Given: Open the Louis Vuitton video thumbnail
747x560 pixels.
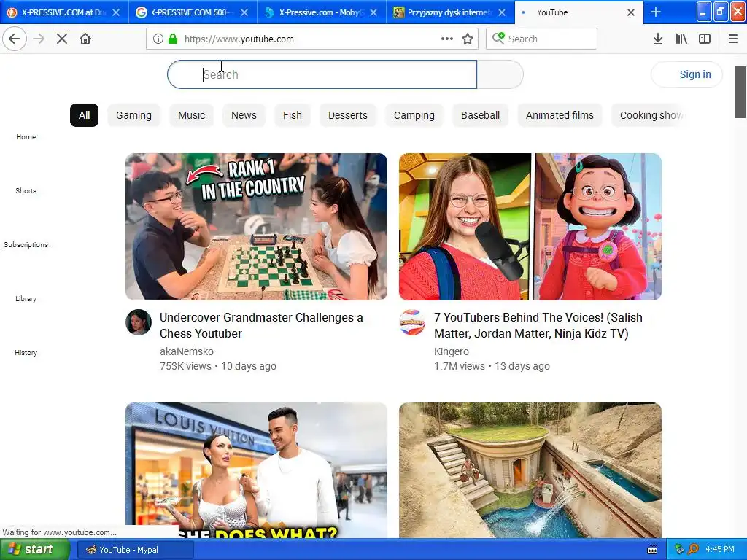Looking at the screenshot, I should click(256, 470).
